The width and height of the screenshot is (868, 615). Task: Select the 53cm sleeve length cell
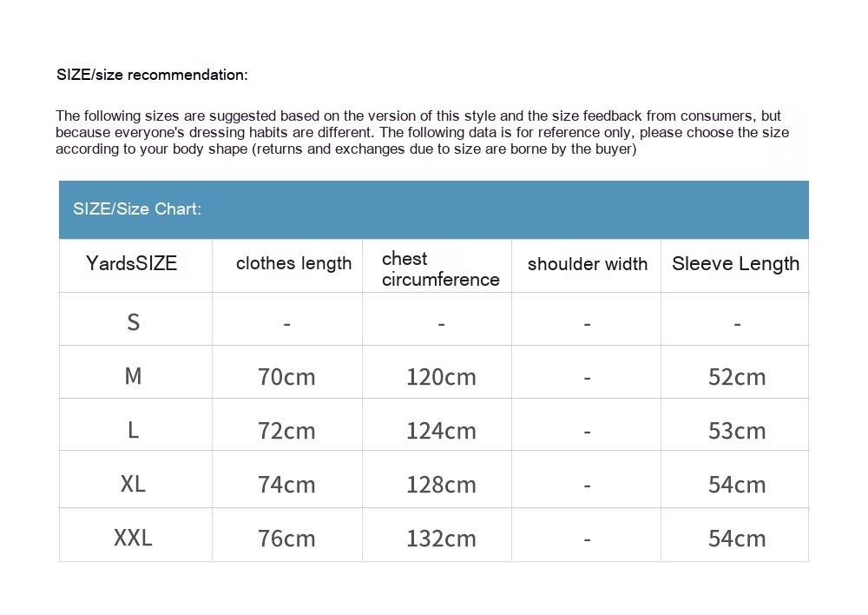tap(737, 431)
